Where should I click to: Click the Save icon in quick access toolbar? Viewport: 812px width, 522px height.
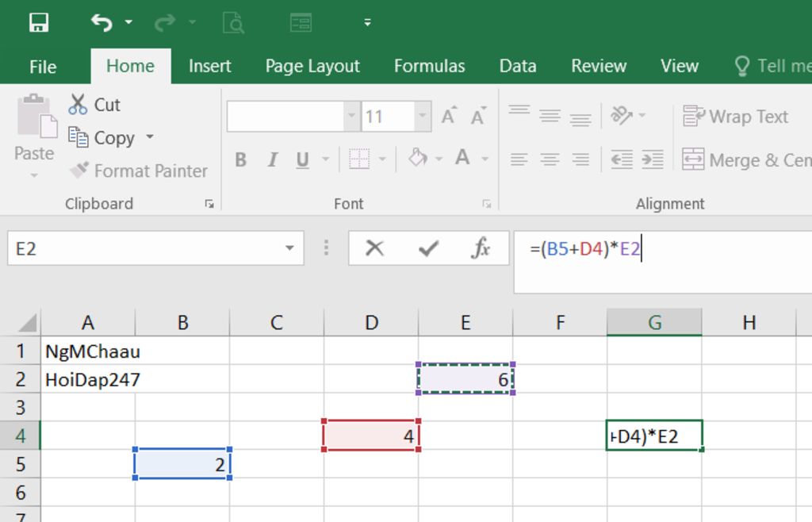(x=38, y=22)
